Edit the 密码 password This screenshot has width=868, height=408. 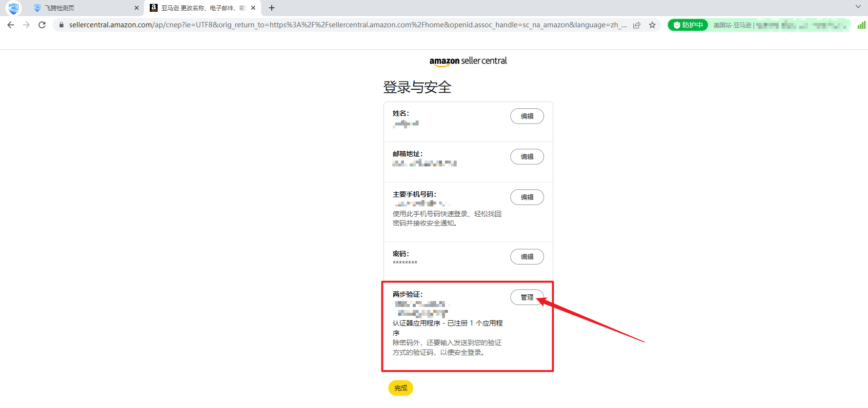click(527, 257)
